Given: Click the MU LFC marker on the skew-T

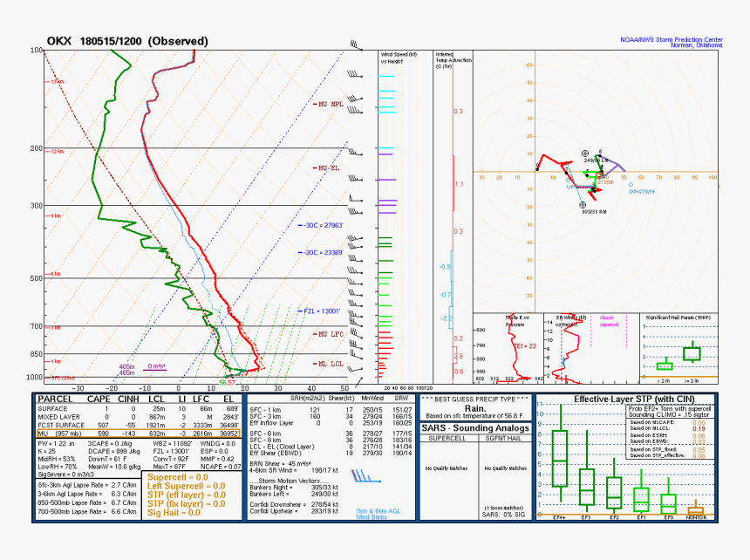Looking at the screenshot, I should coord(328,334).
